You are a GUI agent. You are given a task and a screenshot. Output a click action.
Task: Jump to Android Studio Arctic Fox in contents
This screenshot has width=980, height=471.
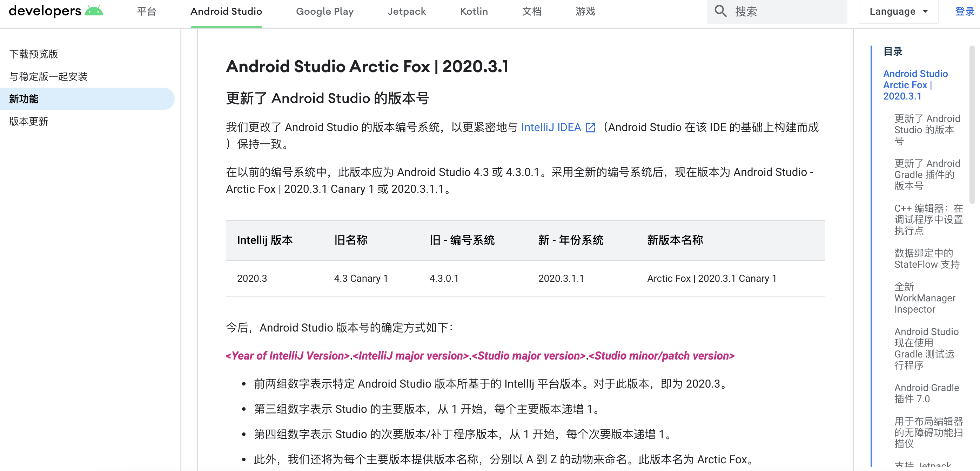915,85
